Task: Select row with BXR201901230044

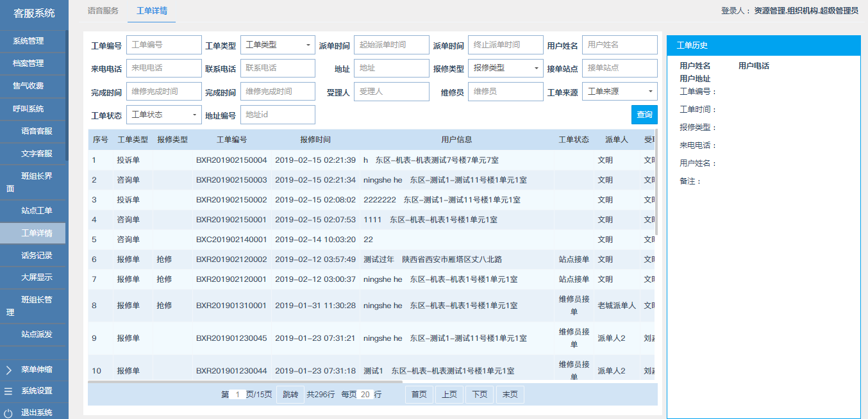Action: (x=372, y=368)
